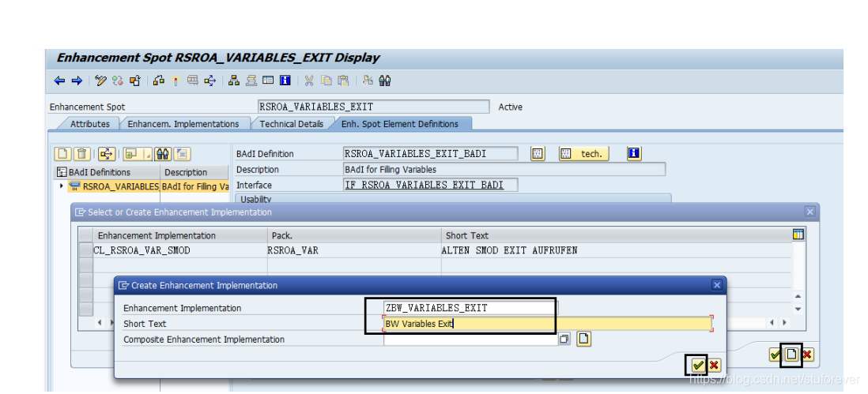Create new composite enhancement implementation icon
868x394 pixels.
tap(584, 340)
